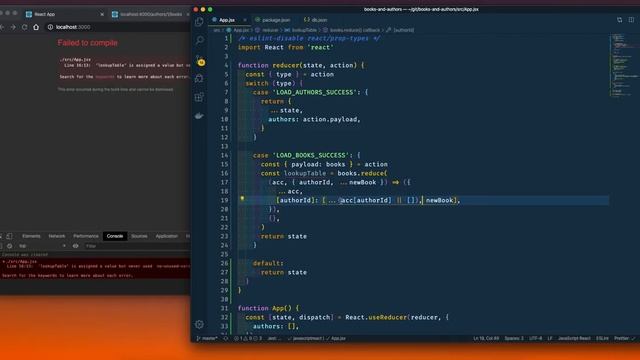Image resolution: width=640 pixels, height=360 pixels.
Task: Click 'LOAD_BOOKS_SUCCESS' string on line 14
Action: (x=311, y=156)
